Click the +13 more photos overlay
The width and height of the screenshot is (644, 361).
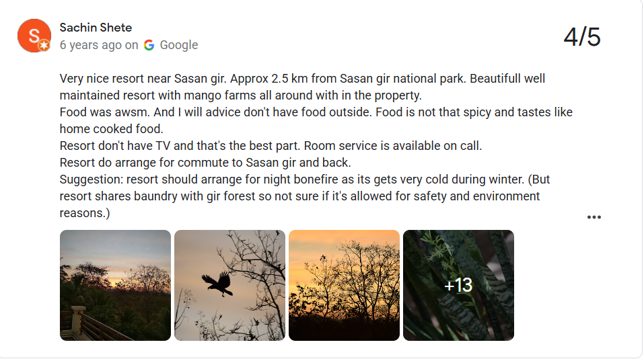coord(458,285)
